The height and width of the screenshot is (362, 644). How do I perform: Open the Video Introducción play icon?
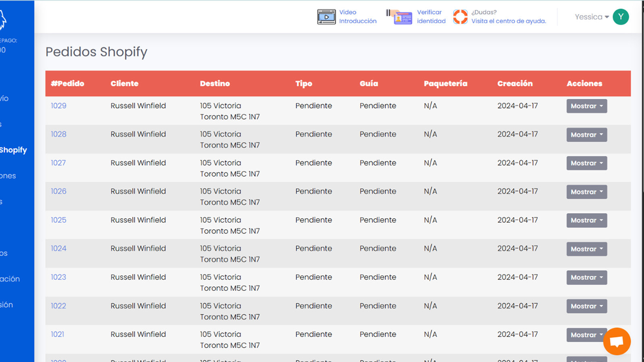326,17
